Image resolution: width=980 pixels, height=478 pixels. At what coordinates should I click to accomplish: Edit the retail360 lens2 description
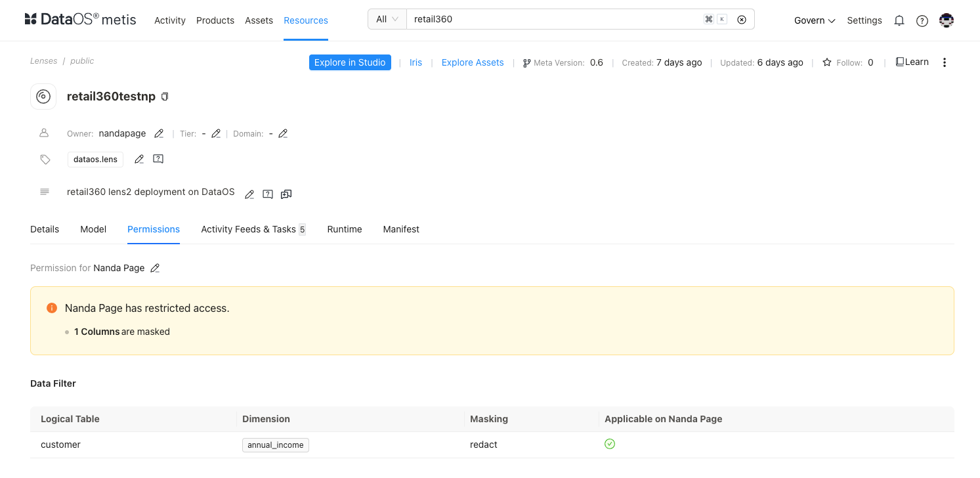tap(249, 194)
